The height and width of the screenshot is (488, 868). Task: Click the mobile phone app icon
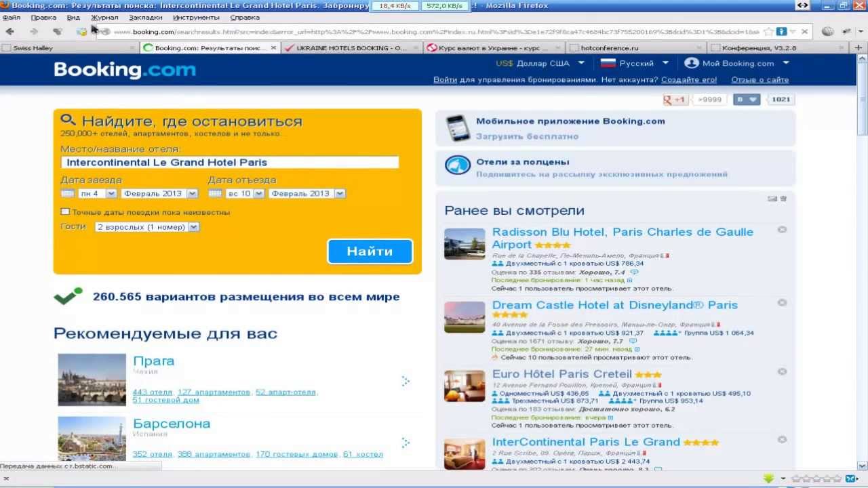pyautogui.click(x=458, y=128)
